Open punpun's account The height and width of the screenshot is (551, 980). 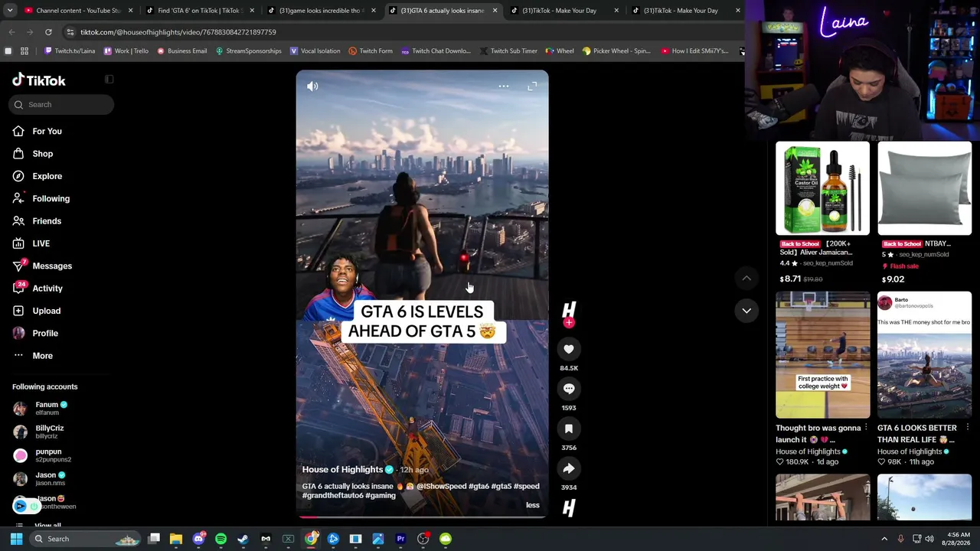click(x=47, y=455)
